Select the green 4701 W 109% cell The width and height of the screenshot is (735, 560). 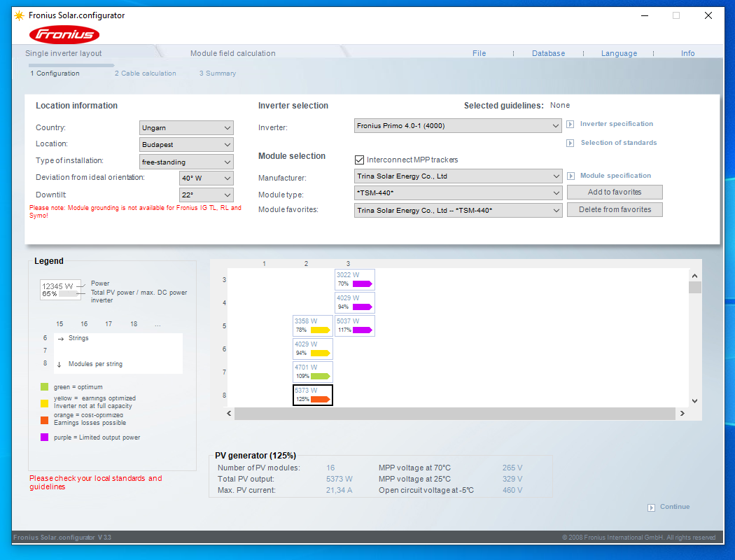click(312, 372)
